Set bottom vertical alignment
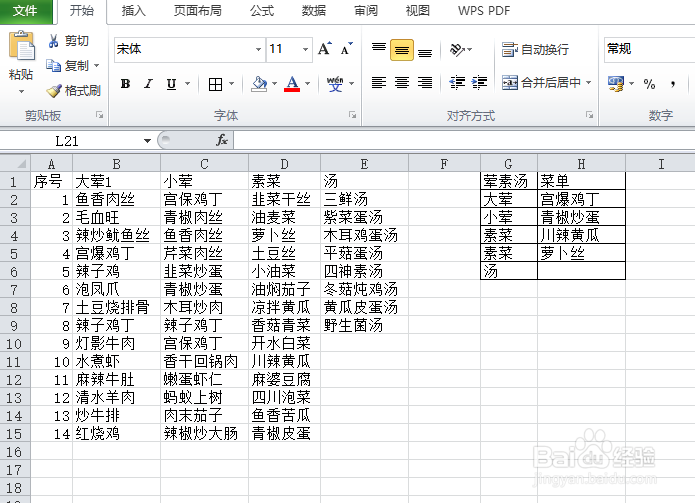Image resolution: width=695 pixels, height=503 pixels. [425, 51]
